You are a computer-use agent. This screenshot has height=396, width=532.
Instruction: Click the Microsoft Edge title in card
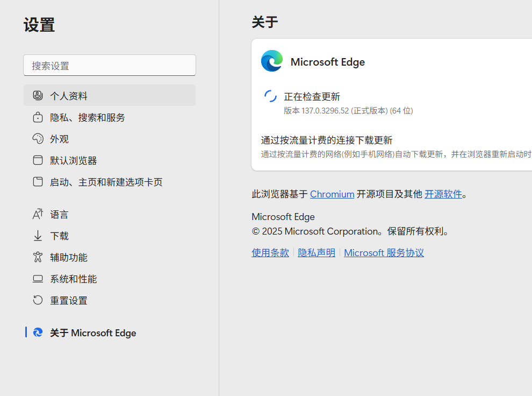[x=327, y=62]
